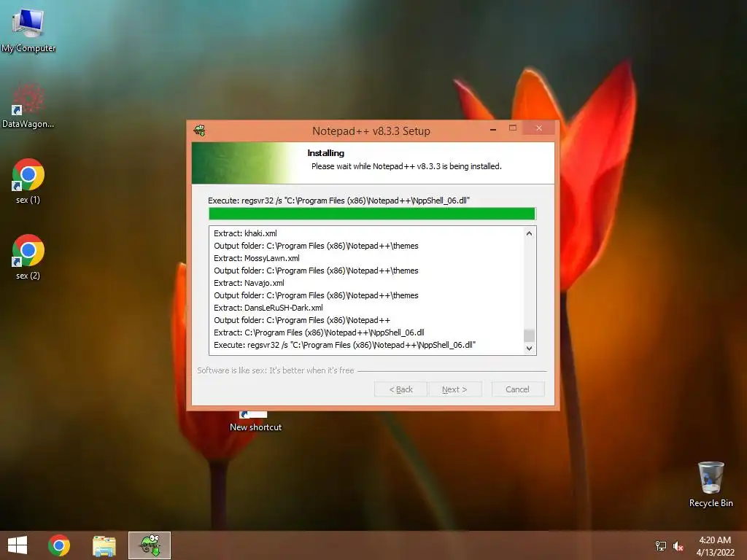Close the Notepad++ Setup window

coord(539,128)
